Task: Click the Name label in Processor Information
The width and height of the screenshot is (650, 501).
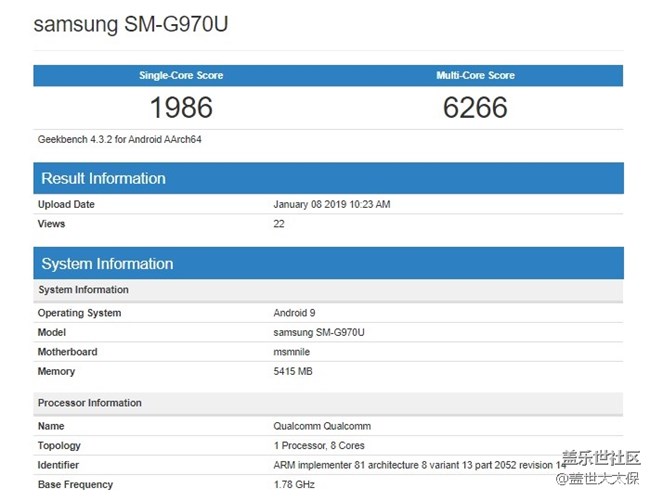Action: [x=51, y=426]
